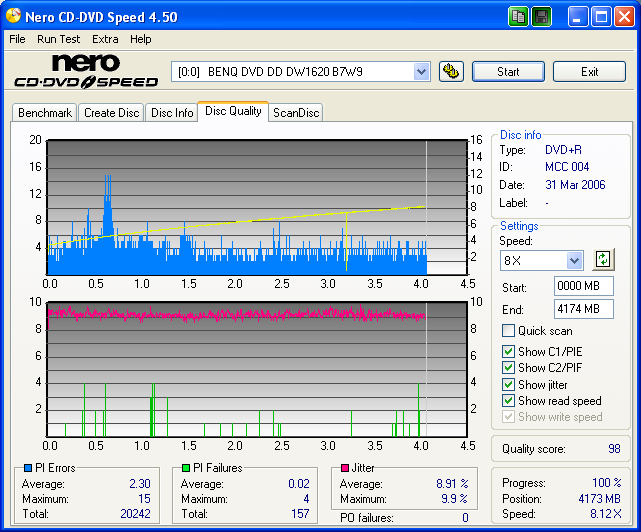Select the Disc Quality tab
Screen dimensions: 641x532
click(233, 111)
